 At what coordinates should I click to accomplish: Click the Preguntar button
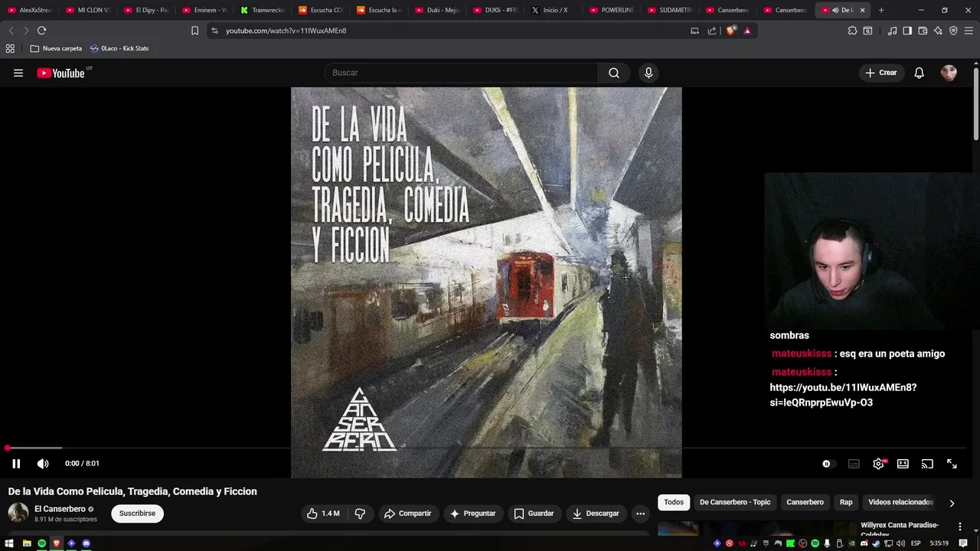click(x=473, y=514)
